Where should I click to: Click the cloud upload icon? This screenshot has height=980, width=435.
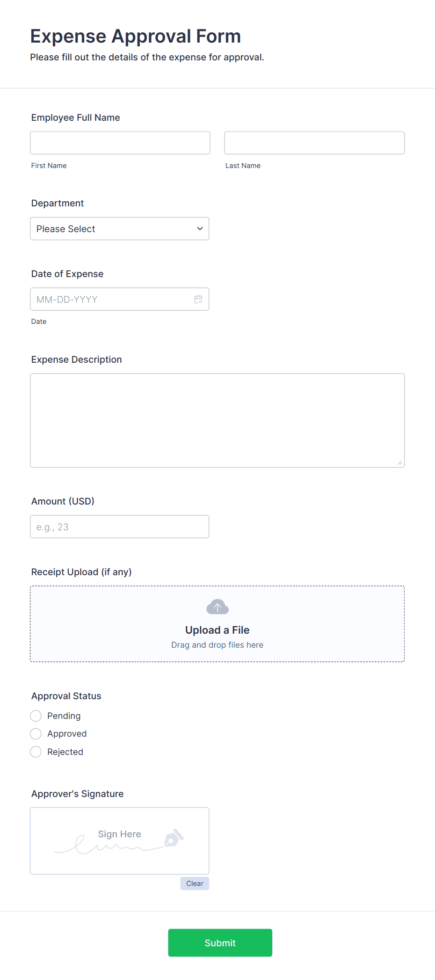click(x=217, y=607)
